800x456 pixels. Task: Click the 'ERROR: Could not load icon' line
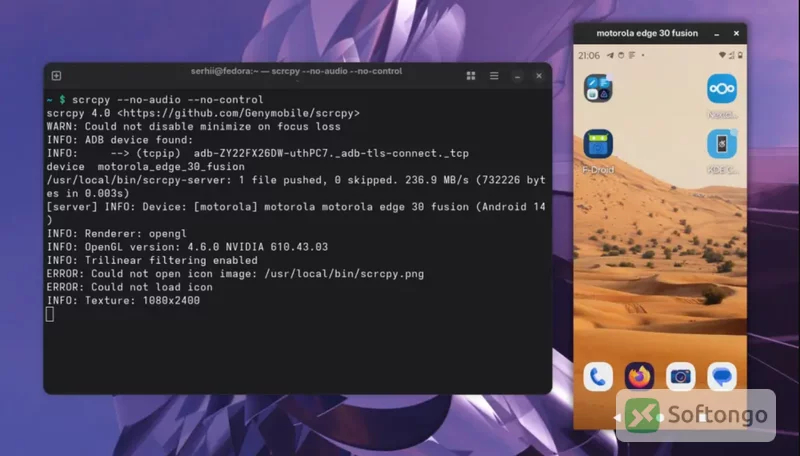coord(130,287)
